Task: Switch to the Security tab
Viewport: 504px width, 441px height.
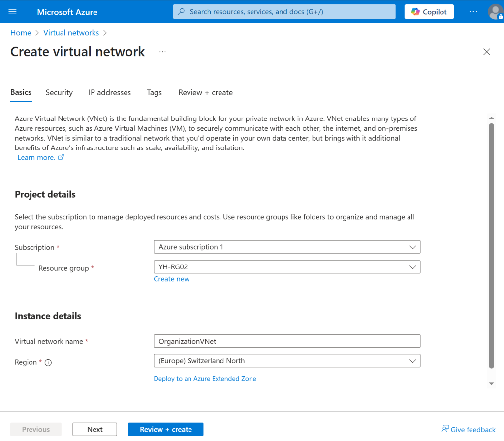Action: tap(59, 93)
